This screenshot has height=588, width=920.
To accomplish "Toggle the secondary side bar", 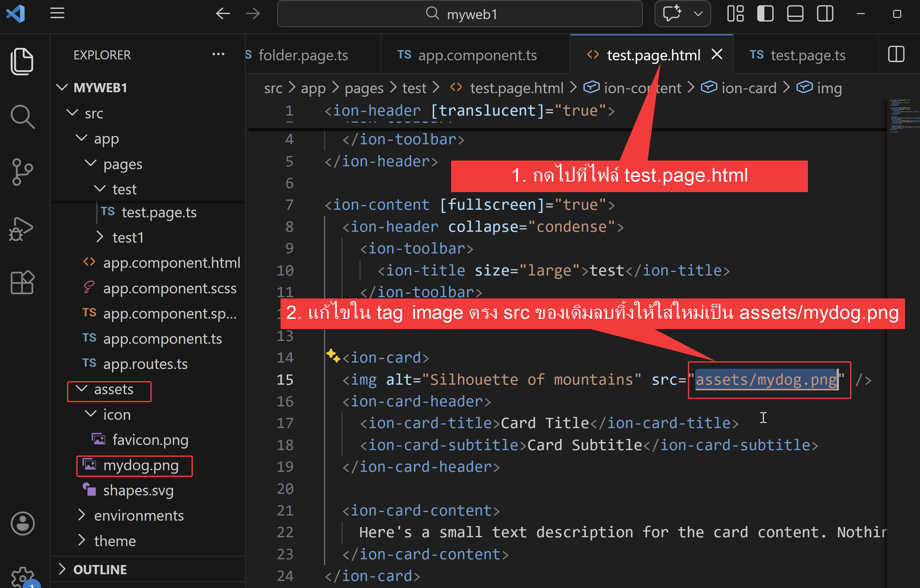I will [825, 14].
